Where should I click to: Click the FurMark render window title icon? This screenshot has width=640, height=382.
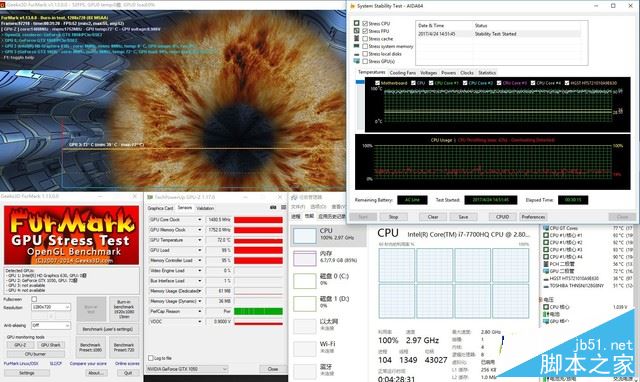point(2,4)
